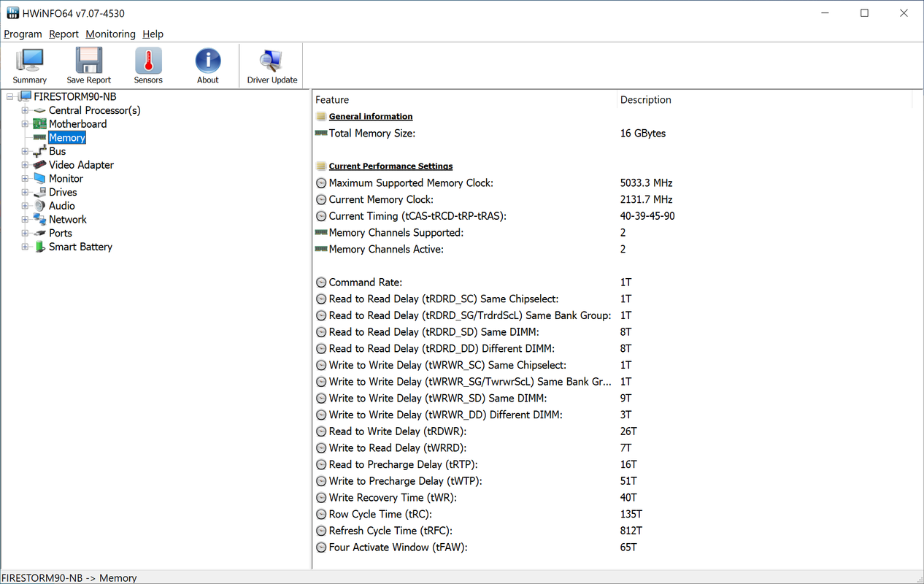
Task: Collapse the FIRESTORM90-NB root node
Action: [x=10, y=96]
